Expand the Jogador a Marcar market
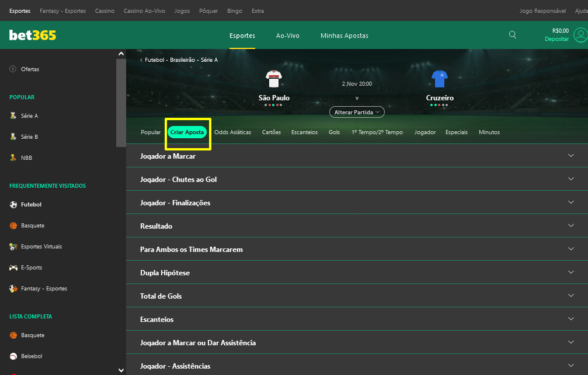Viewport: 588px width, 375px height. [x=357, y=156]
